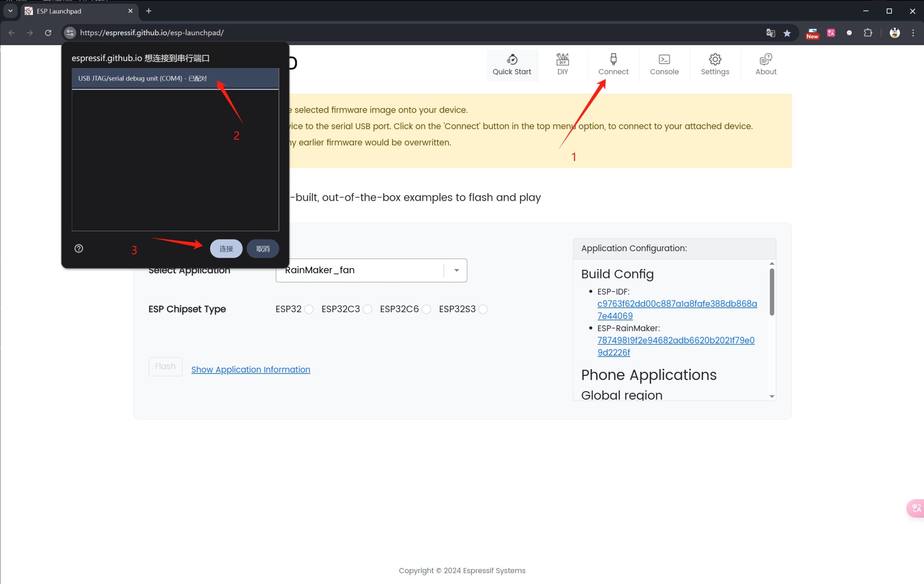Select the ESP32 chipset radio button

coord(309,309)
